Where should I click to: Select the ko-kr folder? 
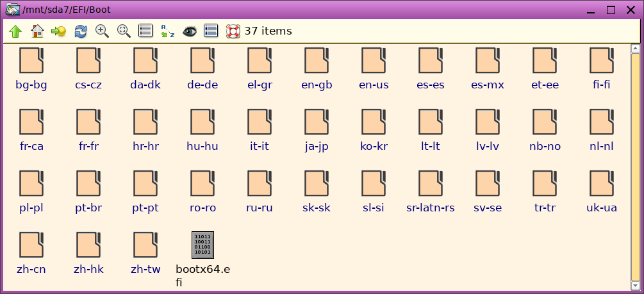[374, 130]
